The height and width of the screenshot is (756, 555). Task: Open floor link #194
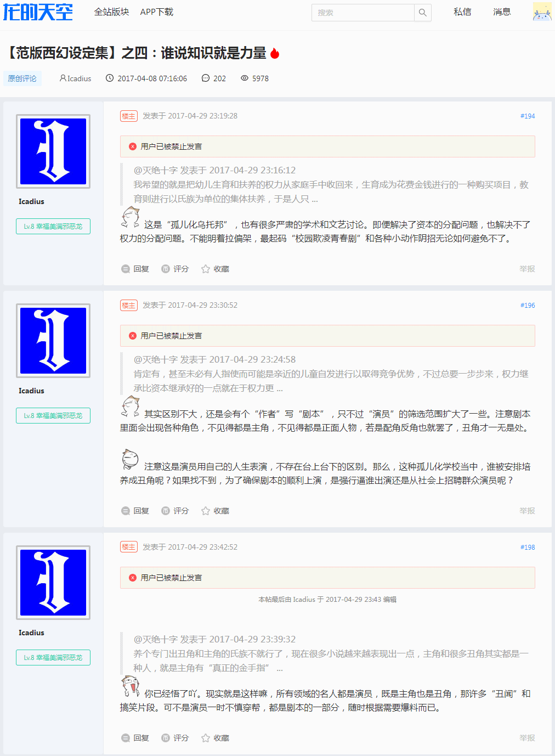[528, 116]
